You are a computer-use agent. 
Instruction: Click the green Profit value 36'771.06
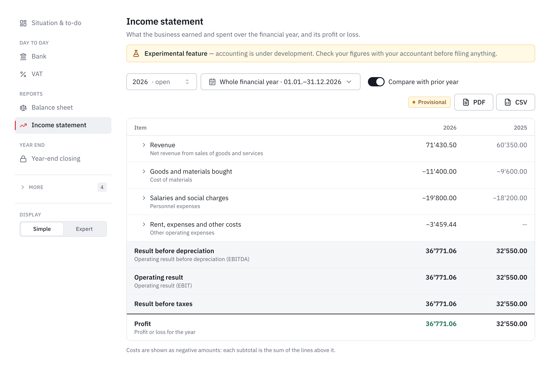441,324
